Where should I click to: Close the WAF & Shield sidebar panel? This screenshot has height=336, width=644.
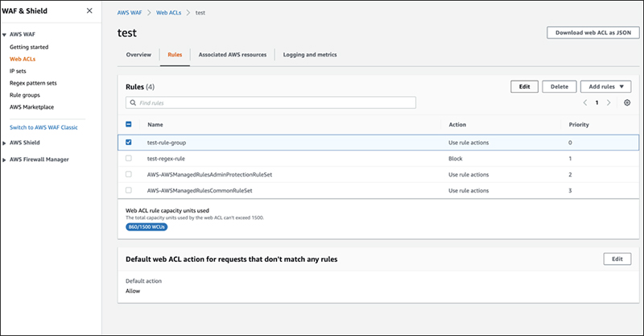(x=89, y=11)
